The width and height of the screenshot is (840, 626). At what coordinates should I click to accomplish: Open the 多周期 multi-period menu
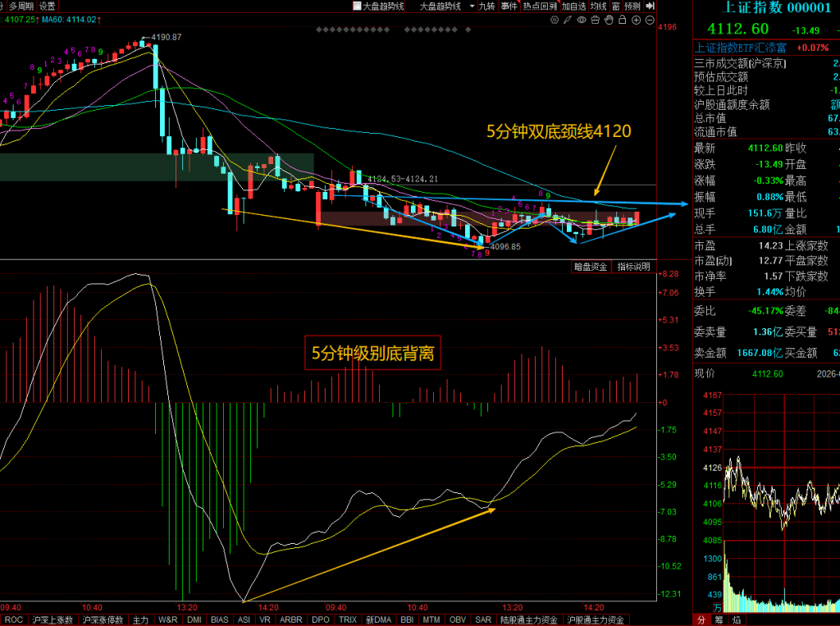pyautogui.click(x=21, y=6)
